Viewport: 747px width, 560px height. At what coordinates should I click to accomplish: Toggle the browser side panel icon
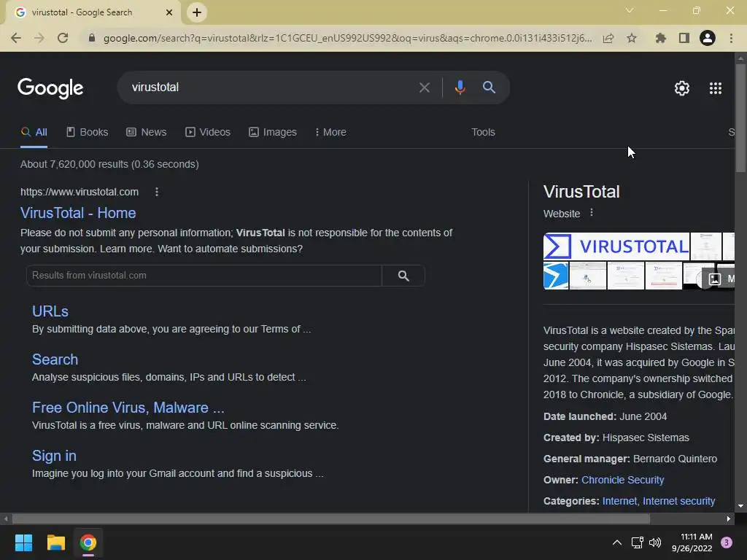click(684, 38)
